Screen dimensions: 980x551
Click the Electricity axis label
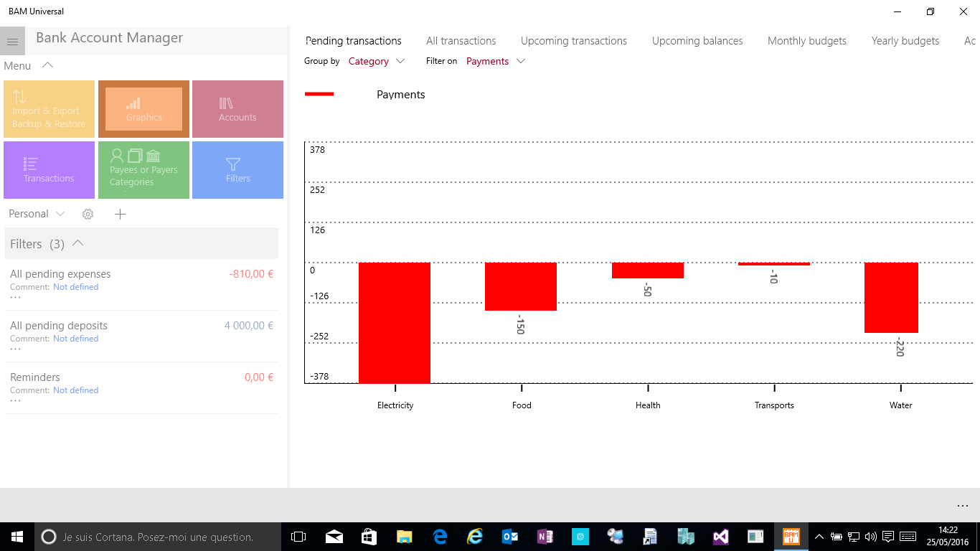(395, 405)
